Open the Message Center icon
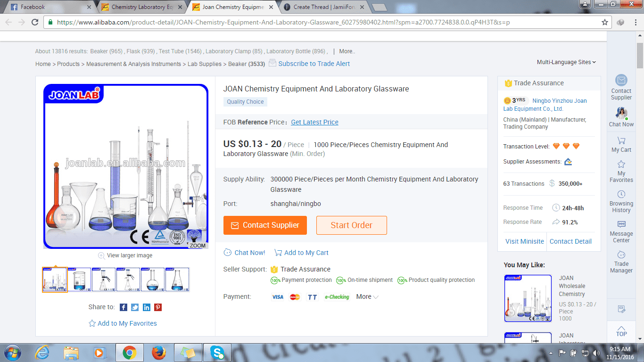Screen dimensions: 644x362 [621, 224]
